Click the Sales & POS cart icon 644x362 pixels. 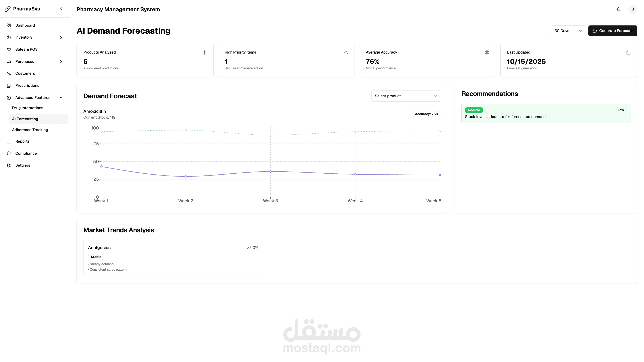pyautogui.click(x=9, y=49)
